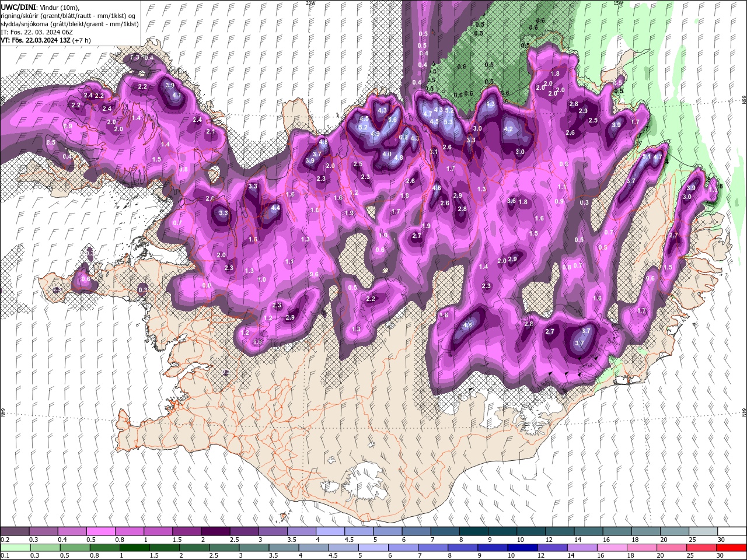The width and height of the screenshot is (747, 560).
Task: Pick the upper-scale swatch between 0.2 and 0.3
Action: coord(15,531)
